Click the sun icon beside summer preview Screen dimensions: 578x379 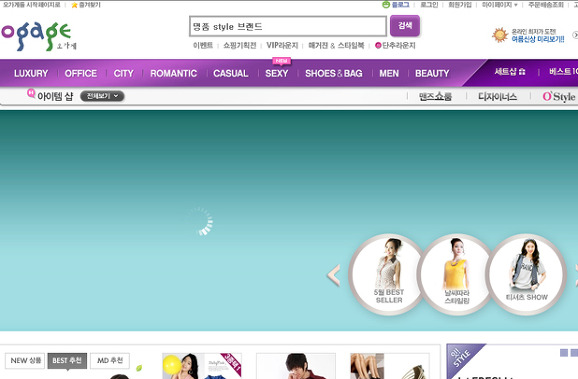pyautogui.click(x=500, y=35)
